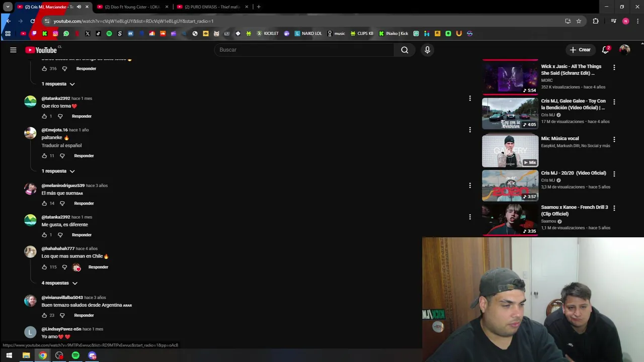The image size is (644, 362).
Task: Open the Toy Con la Bendición thumbnail
Action: tap(510, 114)
